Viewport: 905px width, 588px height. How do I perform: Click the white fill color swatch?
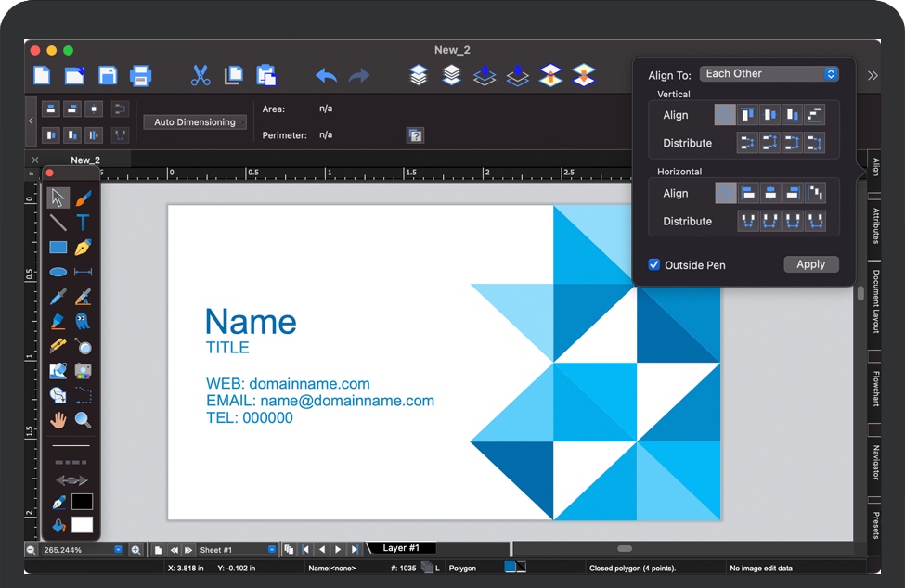83,525
